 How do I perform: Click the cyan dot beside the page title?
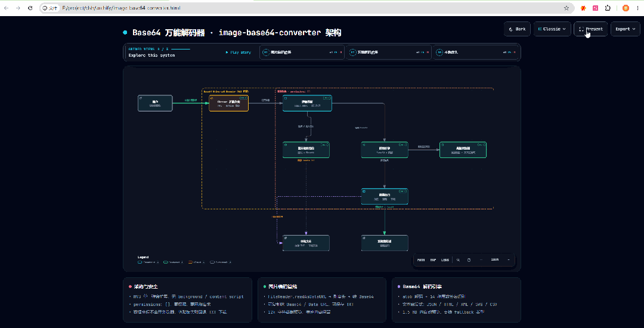[125, 32]
